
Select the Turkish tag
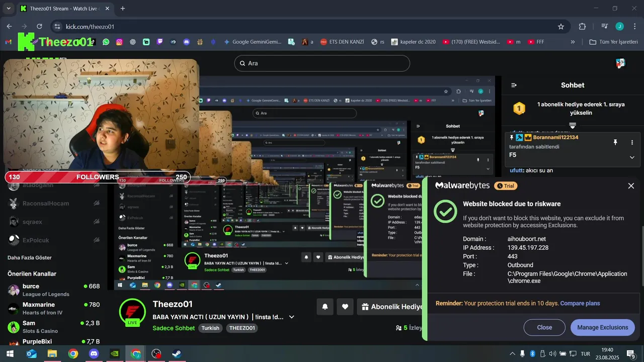pos(210,328)
